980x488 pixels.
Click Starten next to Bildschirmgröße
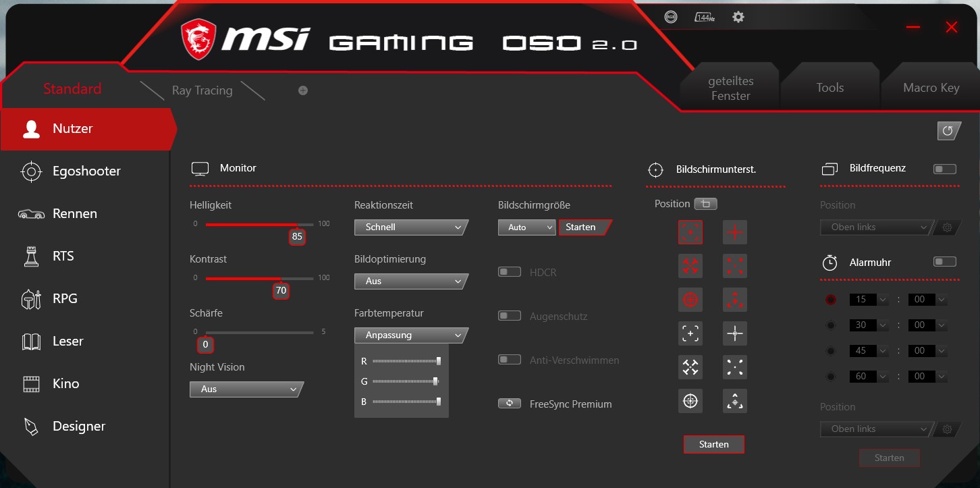582,227
